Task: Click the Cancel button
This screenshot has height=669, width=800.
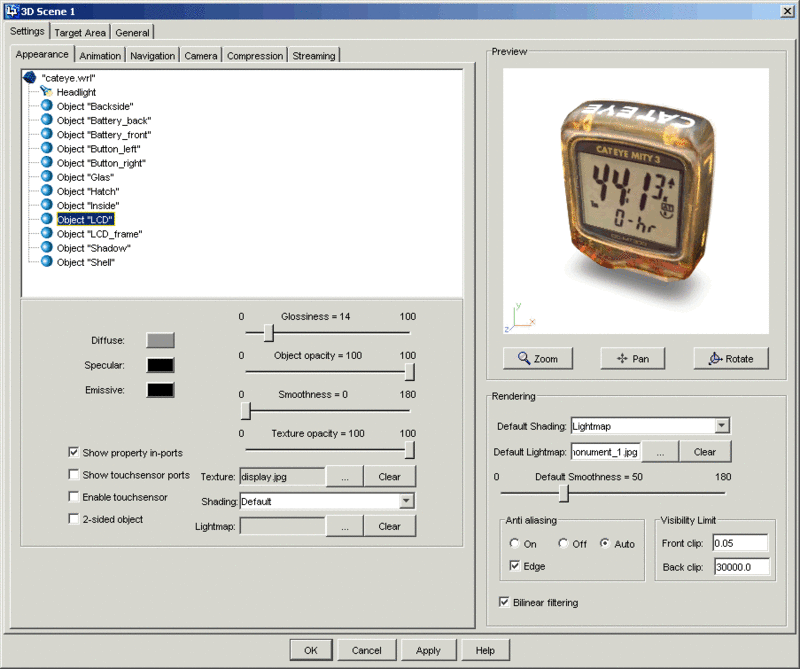Action: (366, 650)
